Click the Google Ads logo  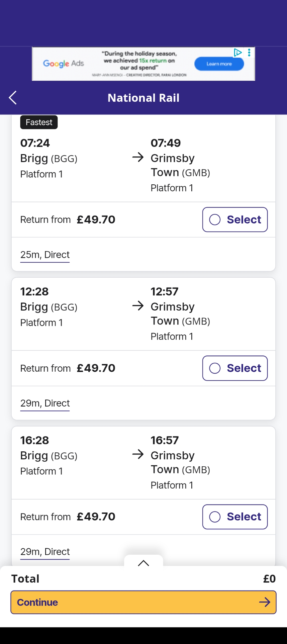coord(63,63)
